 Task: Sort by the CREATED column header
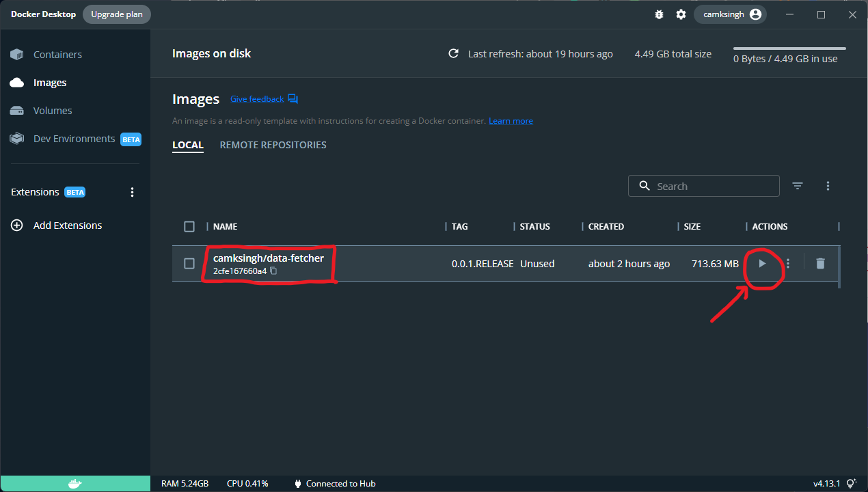pos(606,226)
